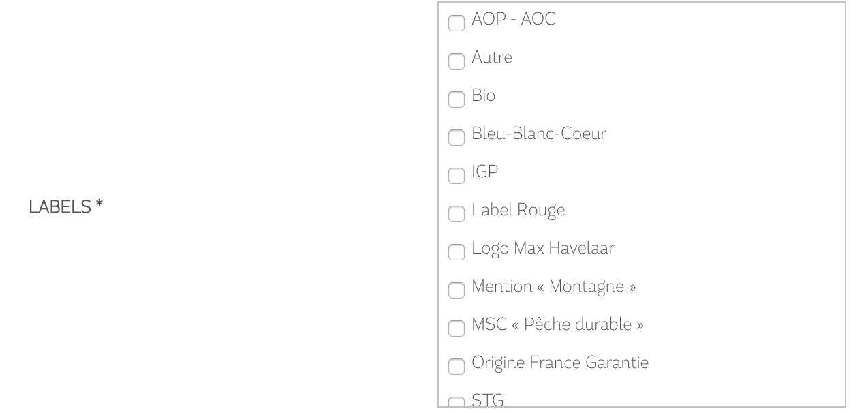Image resolution: width=868 pixels, height=413 pixels.
Task: Click the 'MSC « Pêche durable »' option text
Action: click(x=557, y=324)
